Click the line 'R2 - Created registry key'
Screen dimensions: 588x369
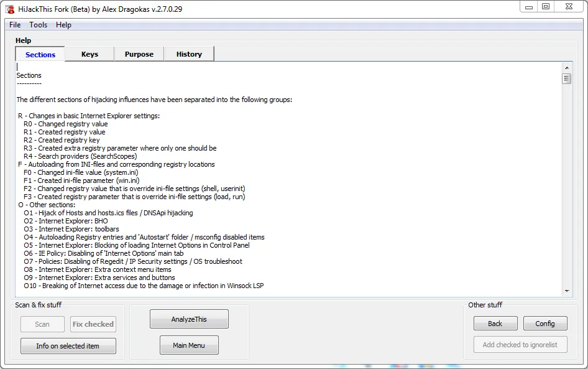tap(62, 140)
